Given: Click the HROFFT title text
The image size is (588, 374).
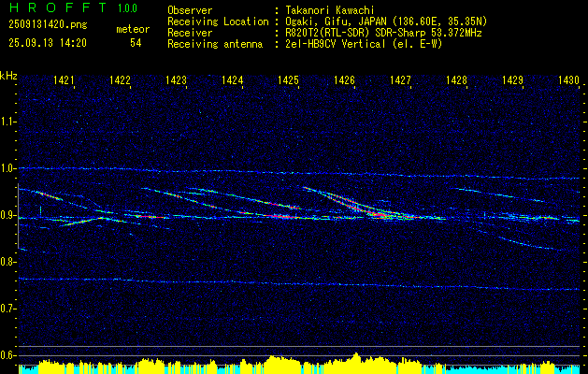Looking at the screenshot, I should (57, 7).
